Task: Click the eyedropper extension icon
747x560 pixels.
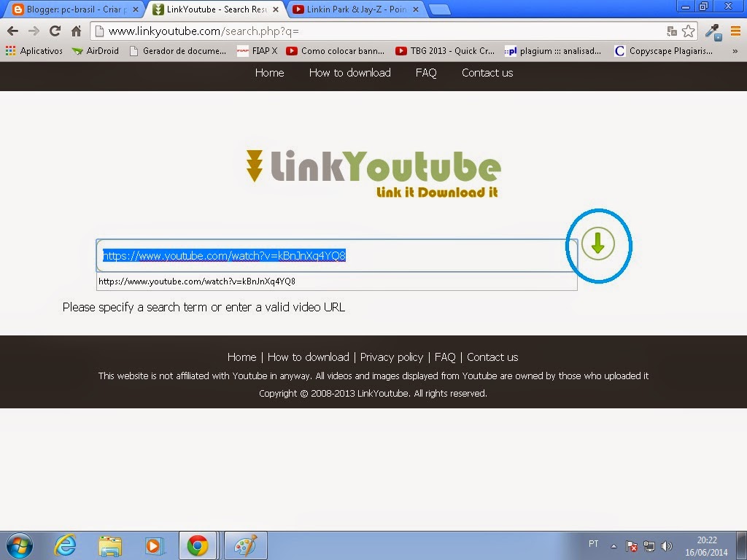Action: point(713,32)
